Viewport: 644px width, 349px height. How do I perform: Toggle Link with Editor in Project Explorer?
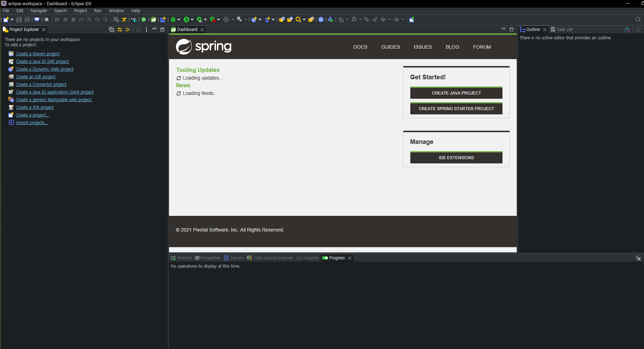(120, 30)
